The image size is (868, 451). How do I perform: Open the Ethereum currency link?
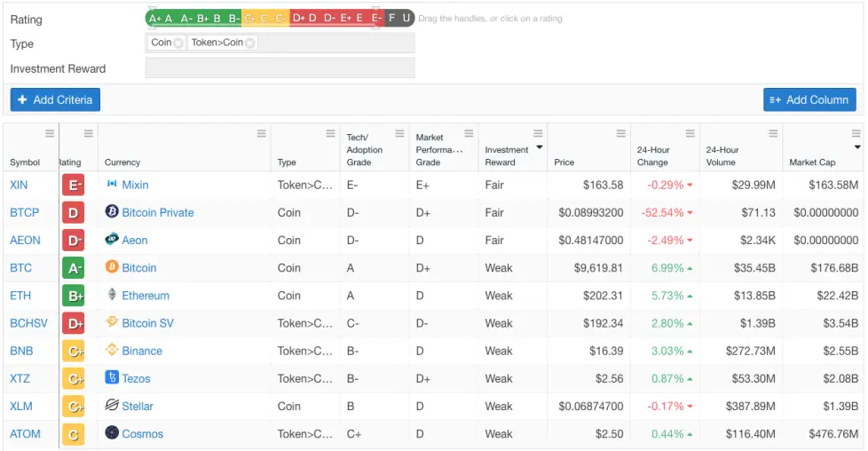(x=146, y=296)
